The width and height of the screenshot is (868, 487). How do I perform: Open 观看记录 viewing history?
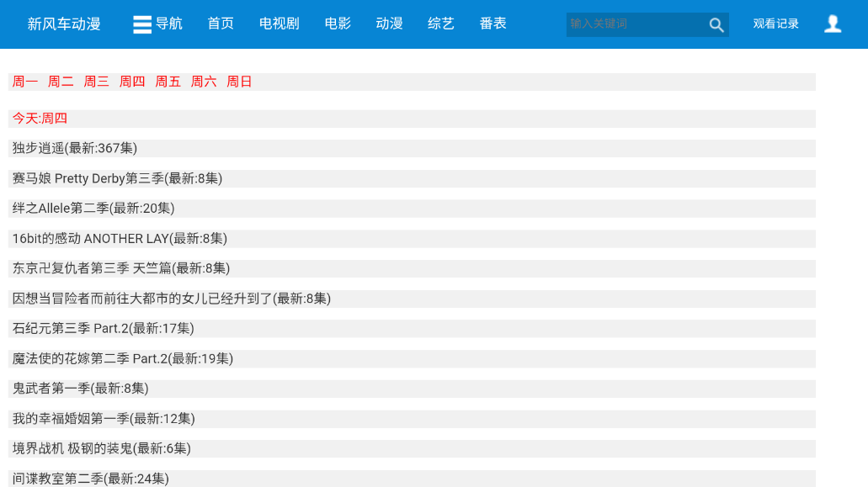click(x=775, y=24)
